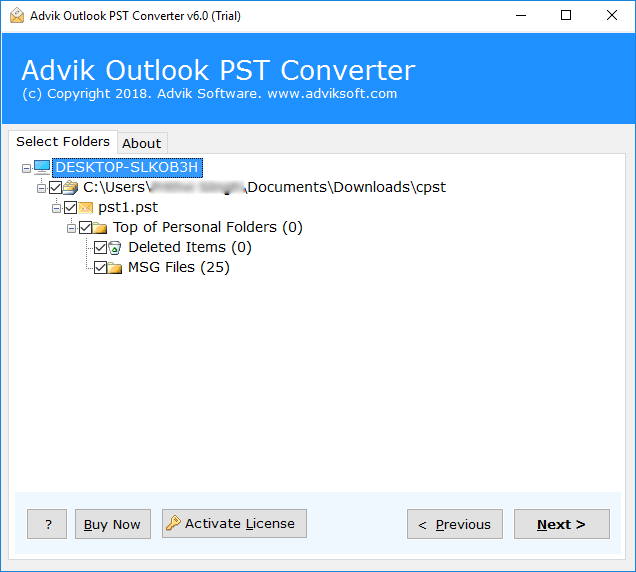The width and height of the screenshot is (636, 572).
Task: Close the Advik converter window
Action: pyautogui.click(x=612, y=15)
